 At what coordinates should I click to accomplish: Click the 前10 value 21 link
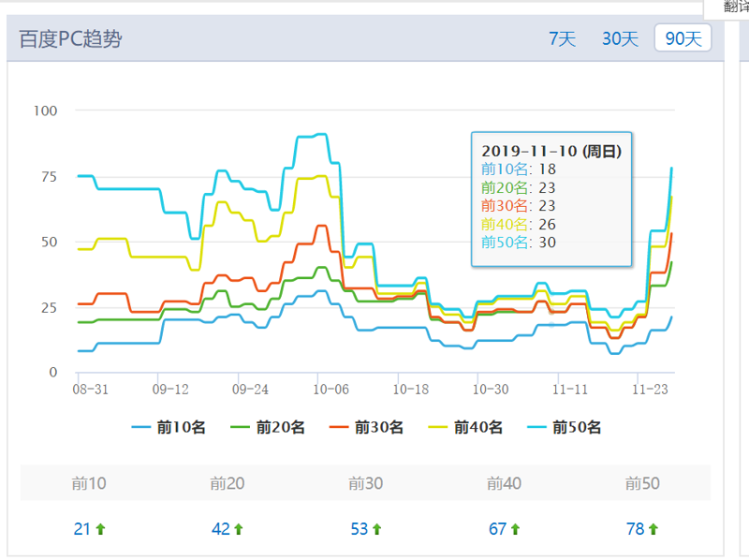pyautogui.click(x=82, y=529)
